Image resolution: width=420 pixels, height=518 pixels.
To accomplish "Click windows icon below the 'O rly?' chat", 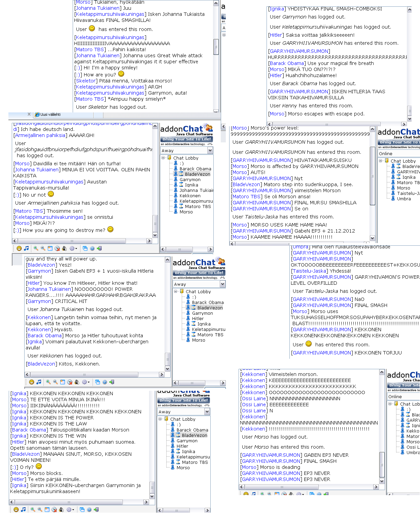I will coord(82,510).
